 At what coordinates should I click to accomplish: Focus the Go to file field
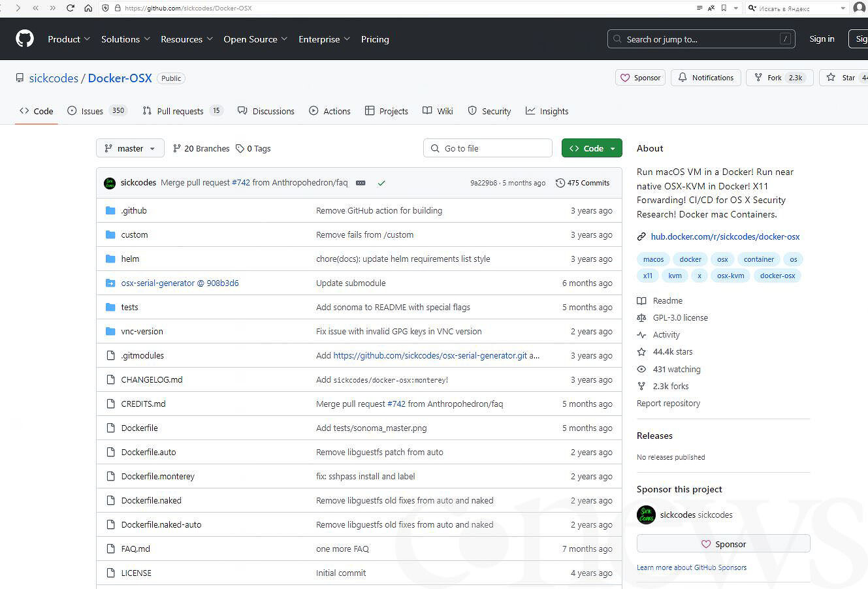coord(488,148)
